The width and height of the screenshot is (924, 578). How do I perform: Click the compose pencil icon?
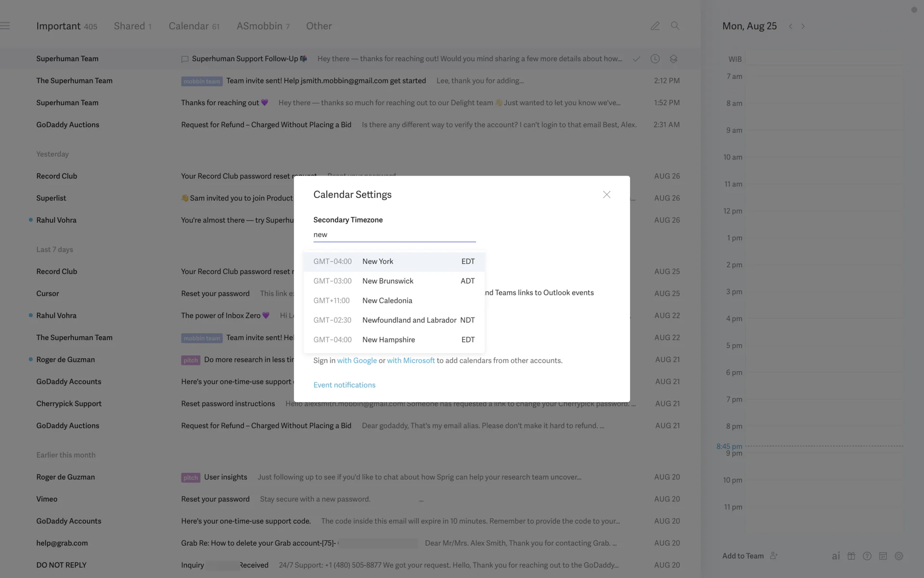(x=655, y=26)
